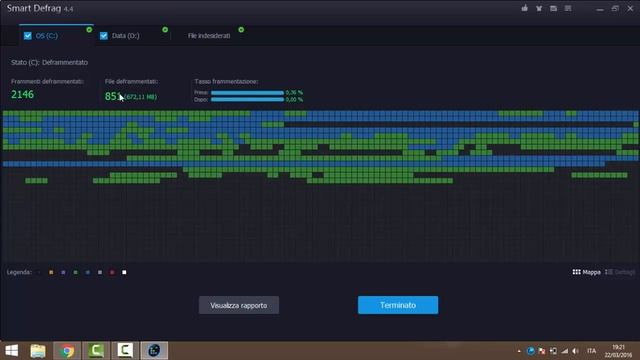The image size is (640, 360).
Task: Click the power/battery tray icon
Action: (553, 351)
